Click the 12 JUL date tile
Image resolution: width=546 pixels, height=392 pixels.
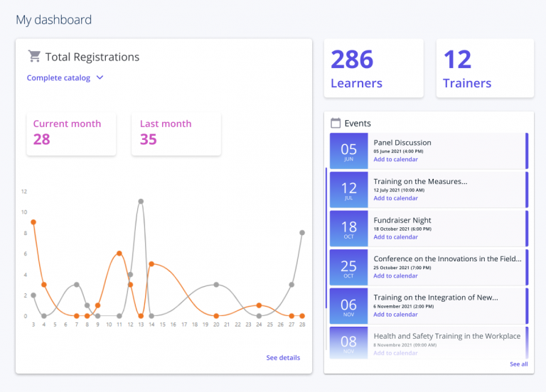point(348,190)
